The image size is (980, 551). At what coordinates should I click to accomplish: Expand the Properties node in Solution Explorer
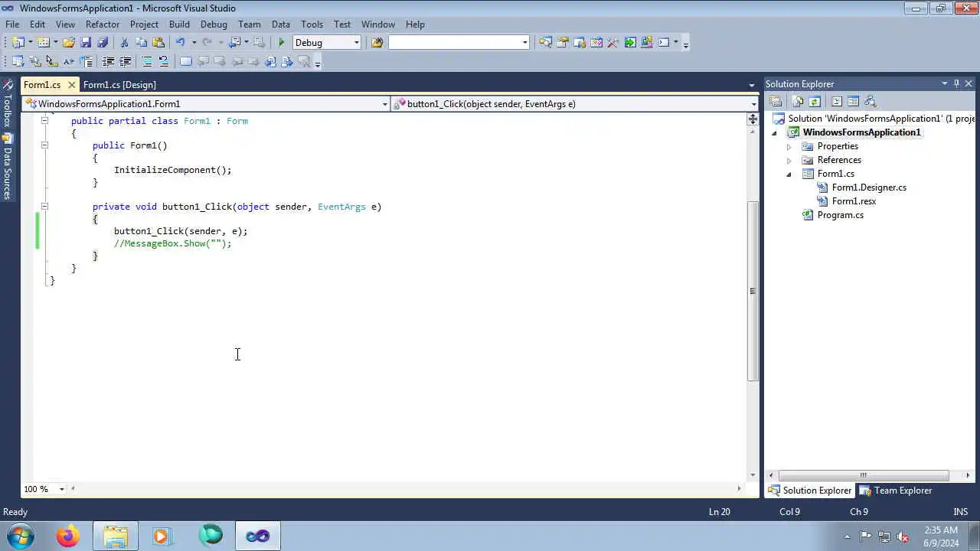789,146
